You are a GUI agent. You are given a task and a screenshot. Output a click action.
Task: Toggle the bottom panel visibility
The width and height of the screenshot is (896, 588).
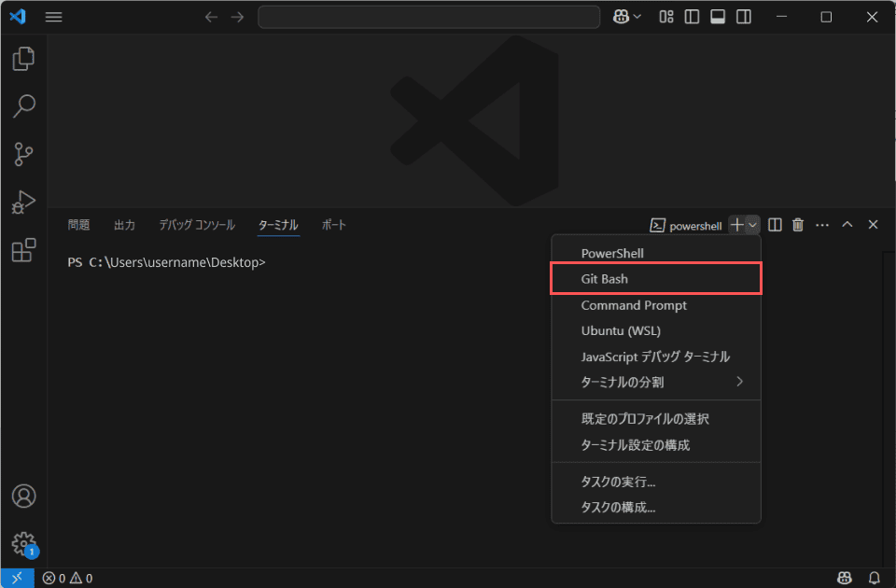click(x=718, y=17)
